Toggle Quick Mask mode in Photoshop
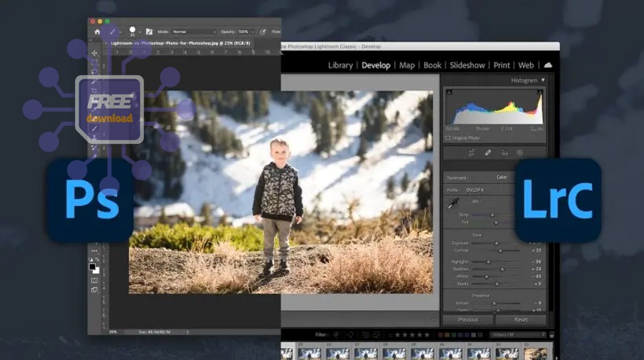 click(x=94, y=281)
